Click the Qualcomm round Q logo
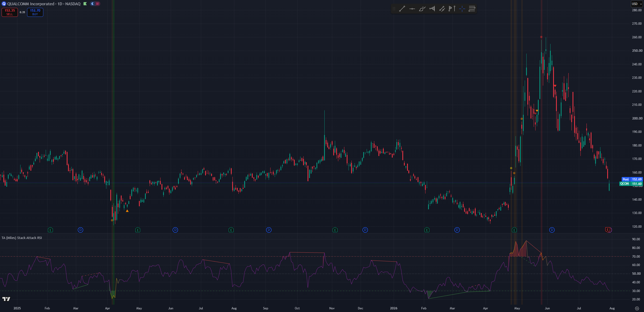The height and width of the screenshot is (312, 644). [x=4, y=4]
